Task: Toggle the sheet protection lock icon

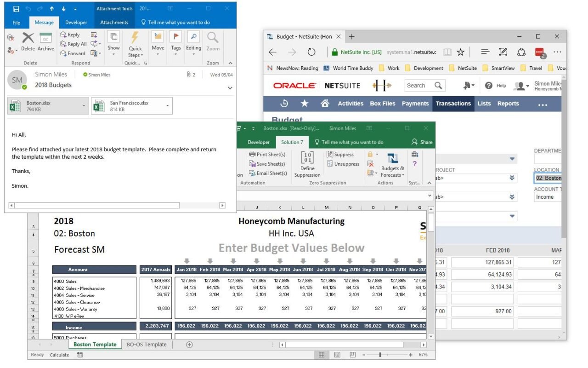Action: pyautogui.click(x=370, y=154)
